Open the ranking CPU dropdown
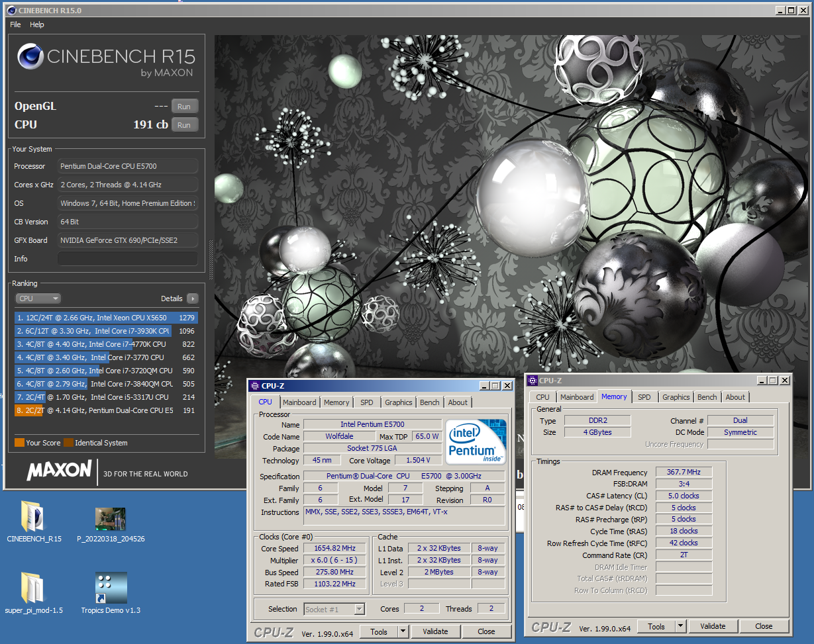 (38, 299)
